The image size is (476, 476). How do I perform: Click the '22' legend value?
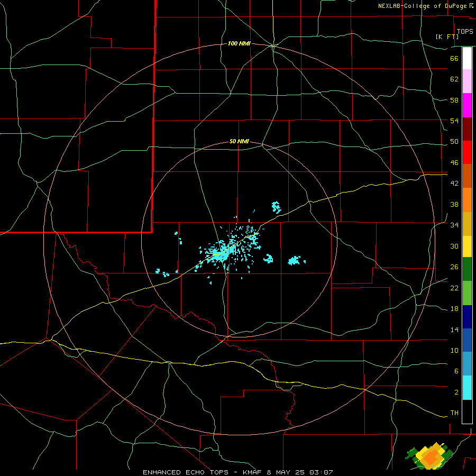(454, 288)
